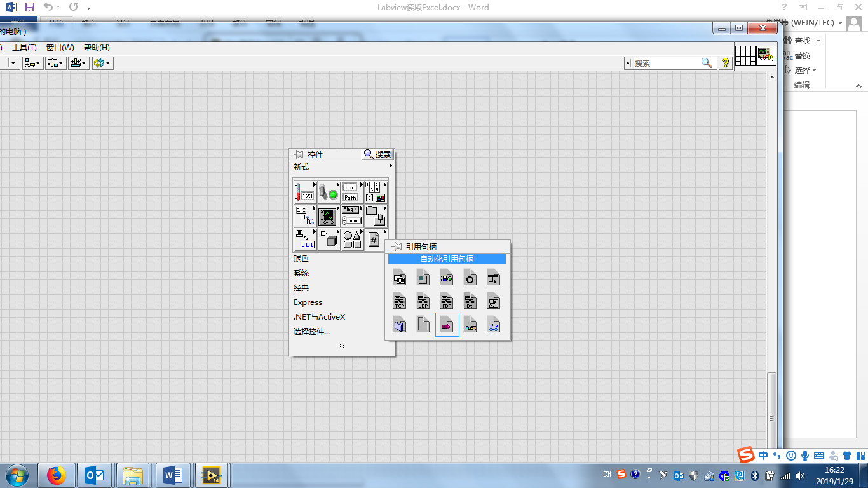
Task: Select the Bluetooth refnum icon
Action: pyautogui.click(x=470, y=300)
